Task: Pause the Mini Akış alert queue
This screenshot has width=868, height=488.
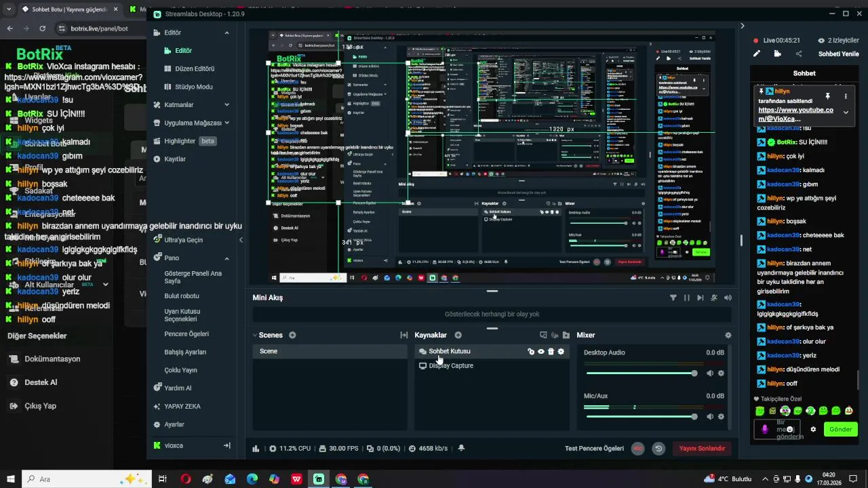Action: click(x=687, y=298)
